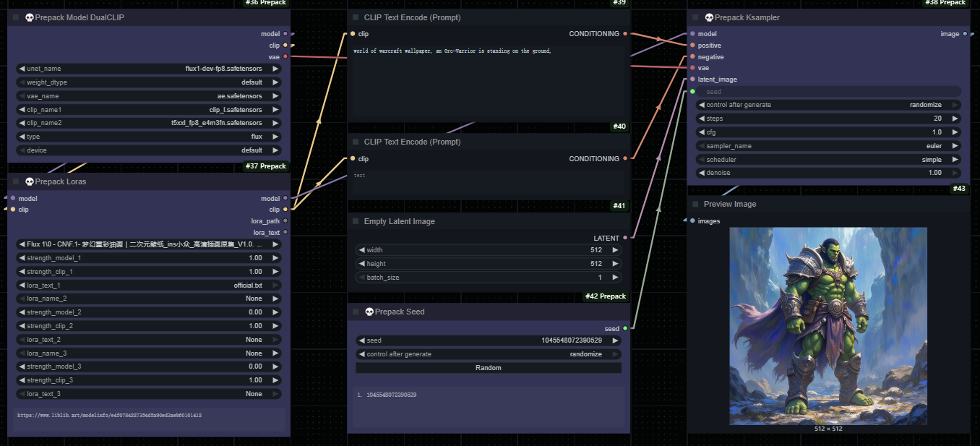Open the scheduler simple dropdown
The width and height of the screenshot is (980, 446).
[x=828, y=160]
